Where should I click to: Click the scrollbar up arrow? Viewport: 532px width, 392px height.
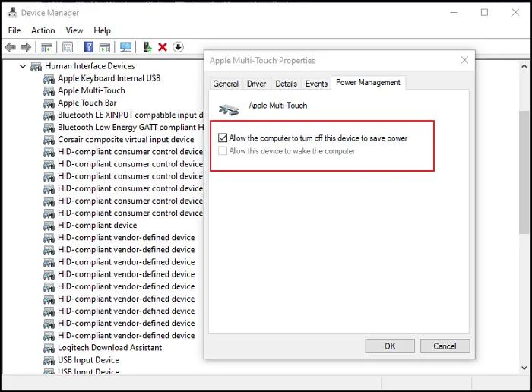pyautogui.click(x=524, y=66)
